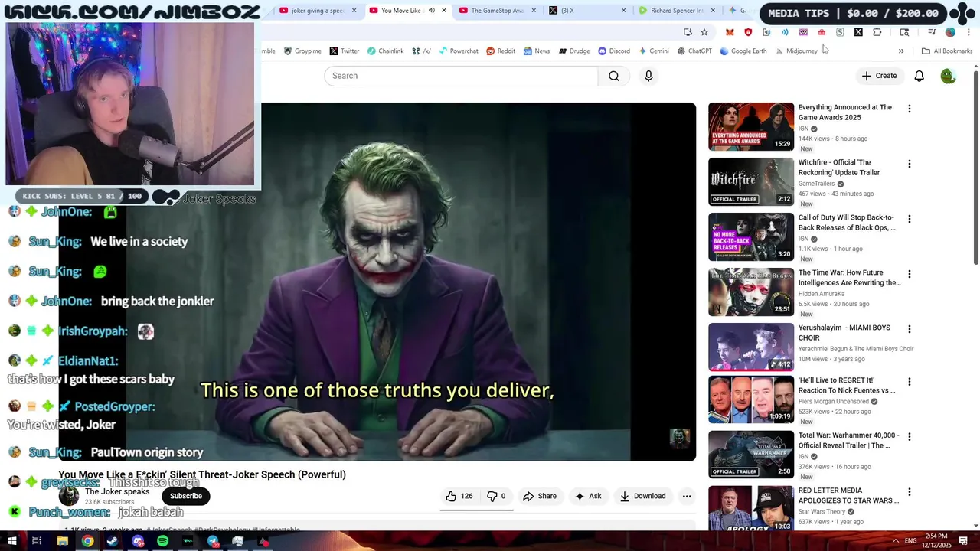Click the page vertical scrollbar
This screenshot has height=551, width=980.
[x=975, y=168]
